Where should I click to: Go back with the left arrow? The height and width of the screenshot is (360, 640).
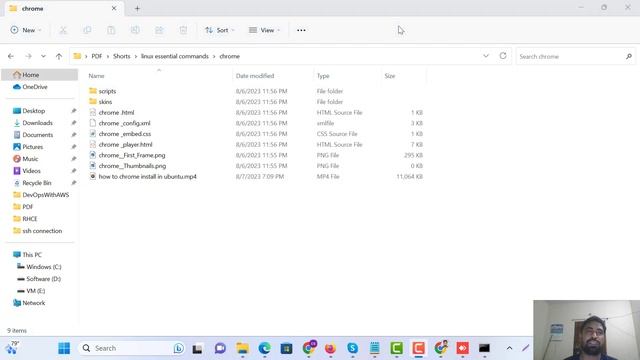11,56
